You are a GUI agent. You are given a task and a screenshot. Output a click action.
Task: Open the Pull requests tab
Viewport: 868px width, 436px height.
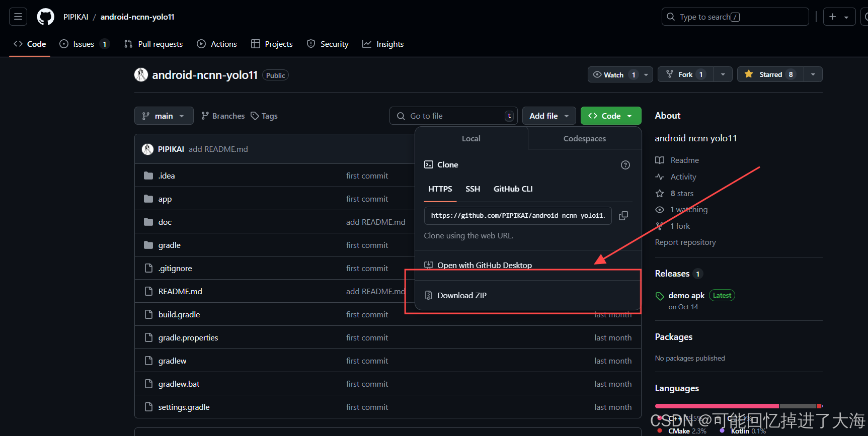click(x=153, y=44)
